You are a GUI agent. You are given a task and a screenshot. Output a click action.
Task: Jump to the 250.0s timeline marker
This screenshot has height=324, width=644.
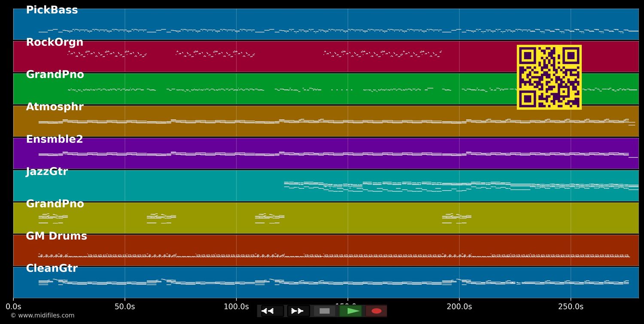571,307
